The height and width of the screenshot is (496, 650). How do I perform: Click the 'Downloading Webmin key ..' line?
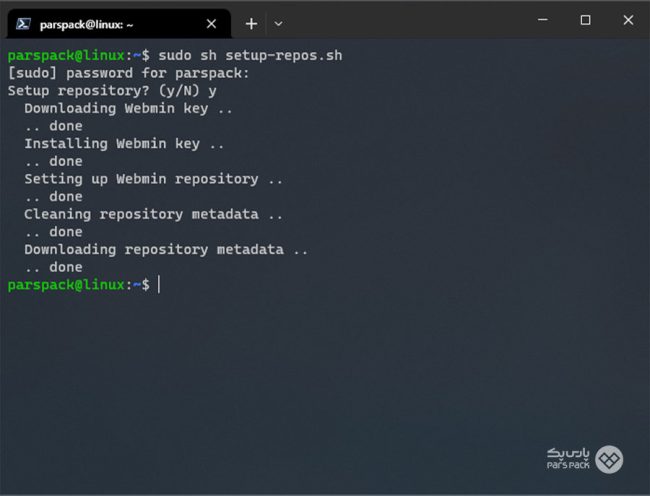[128, 109]
